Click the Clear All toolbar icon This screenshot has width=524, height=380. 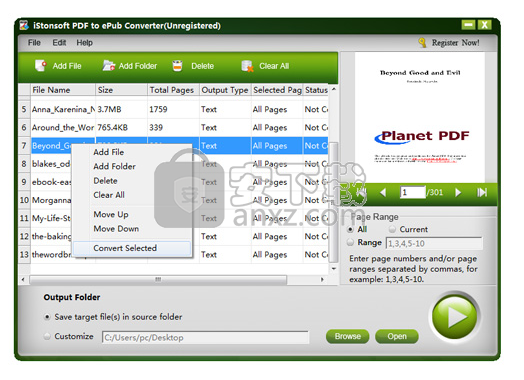point(247,66)
